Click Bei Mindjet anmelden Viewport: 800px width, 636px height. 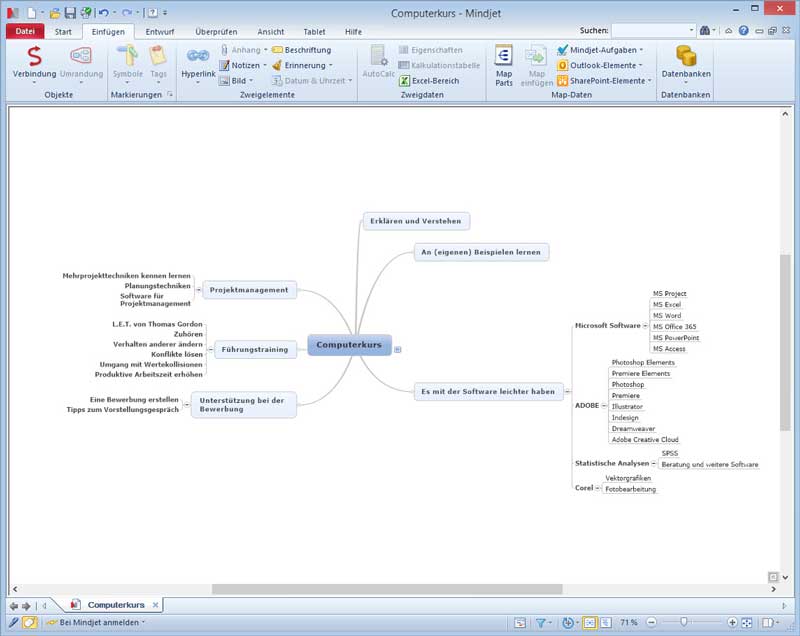click(x=100, y=622)
